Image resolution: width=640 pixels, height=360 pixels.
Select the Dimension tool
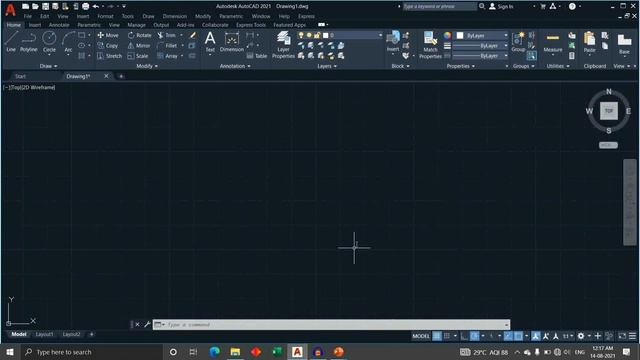click(231, 42)
